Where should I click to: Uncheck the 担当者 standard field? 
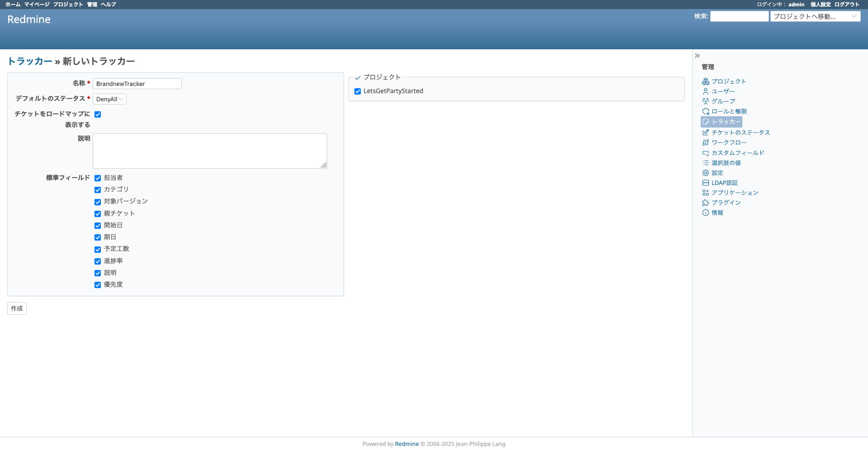tap(98, 178)
